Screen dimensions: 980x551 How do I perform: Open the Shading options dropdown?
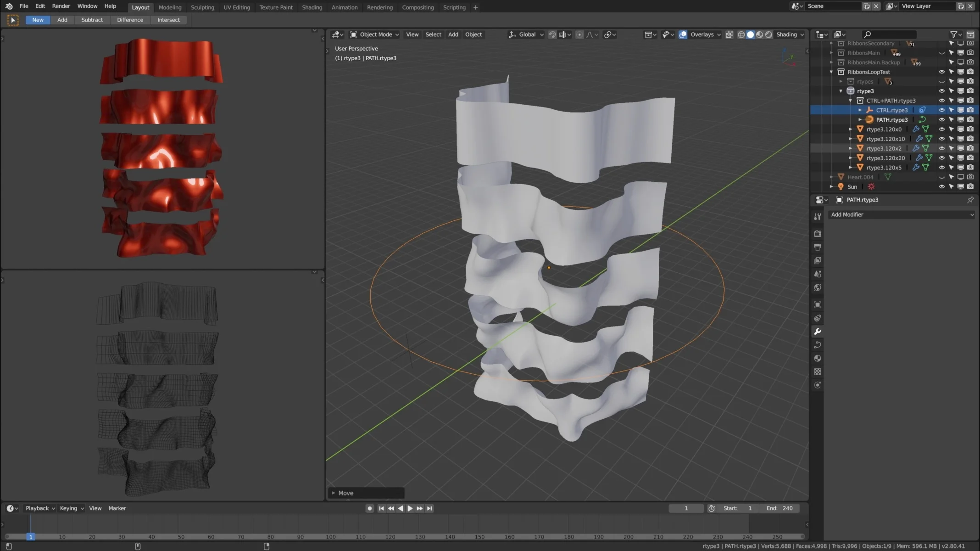point(791,34)
